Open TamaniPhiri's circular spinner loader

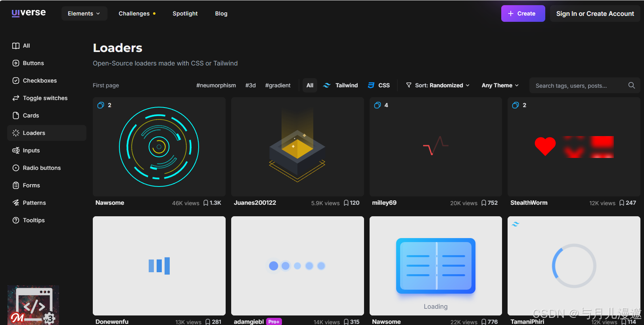[x=574, y=266]
